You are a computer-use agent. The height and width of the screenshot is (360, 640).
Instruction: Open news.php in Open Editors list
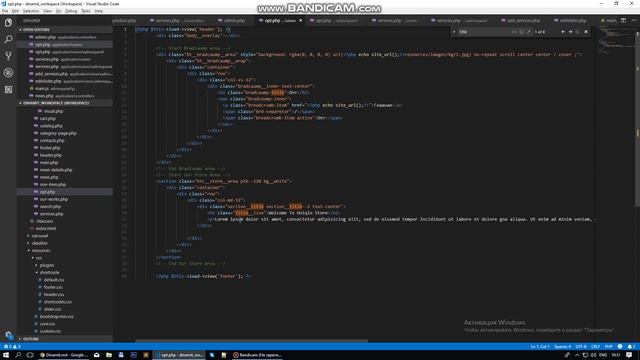pyautogui.click(x=64, y=96)
